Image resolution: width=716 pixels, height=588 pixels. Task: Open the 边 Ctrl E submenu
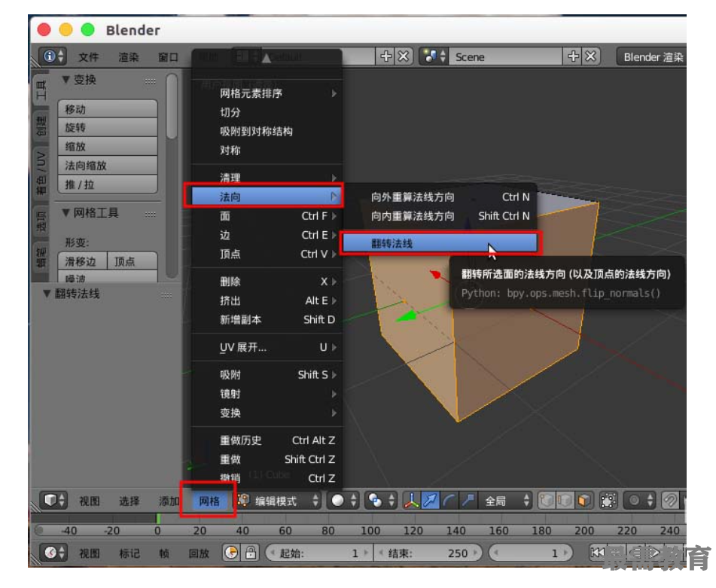tap(267, 235)
